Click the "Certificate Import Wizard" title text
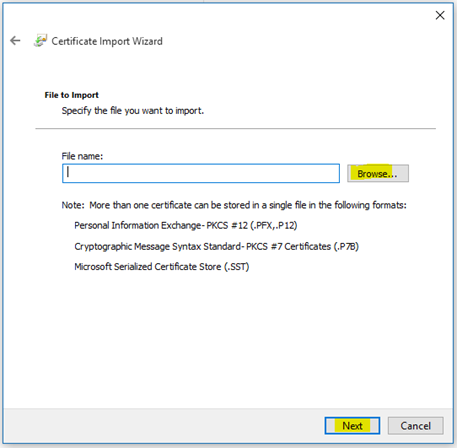 click(107, 41)
